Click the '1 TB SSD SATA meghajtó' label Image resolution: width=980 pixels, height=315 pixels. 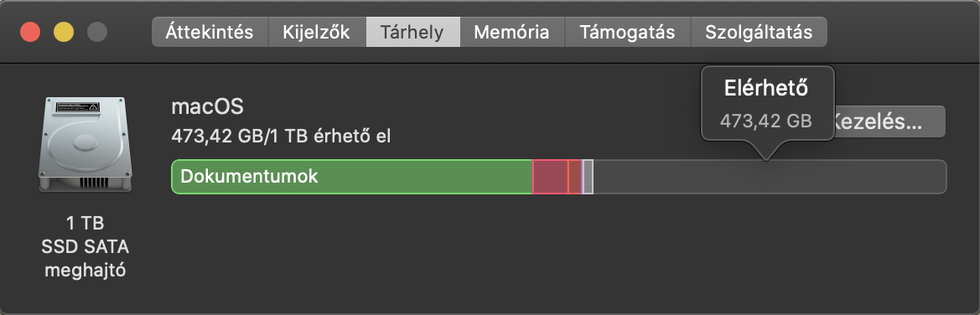85,247
